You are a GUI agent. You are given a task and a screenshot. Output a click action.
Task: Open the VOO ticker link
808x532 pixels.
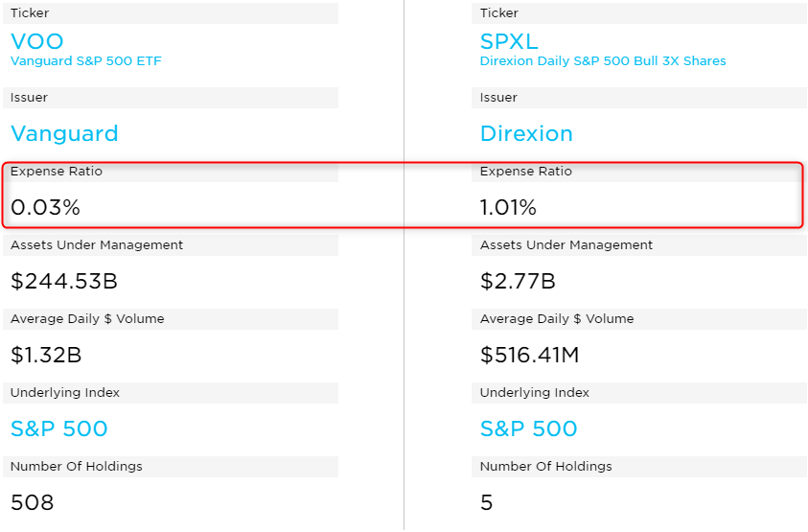coord(37,41)
